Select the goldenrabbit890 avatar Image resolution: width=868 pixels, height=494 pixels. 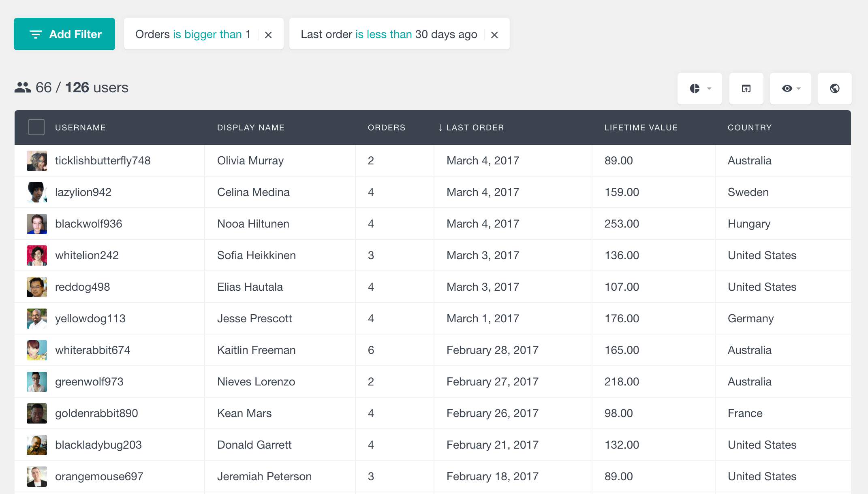click(37, 413)
